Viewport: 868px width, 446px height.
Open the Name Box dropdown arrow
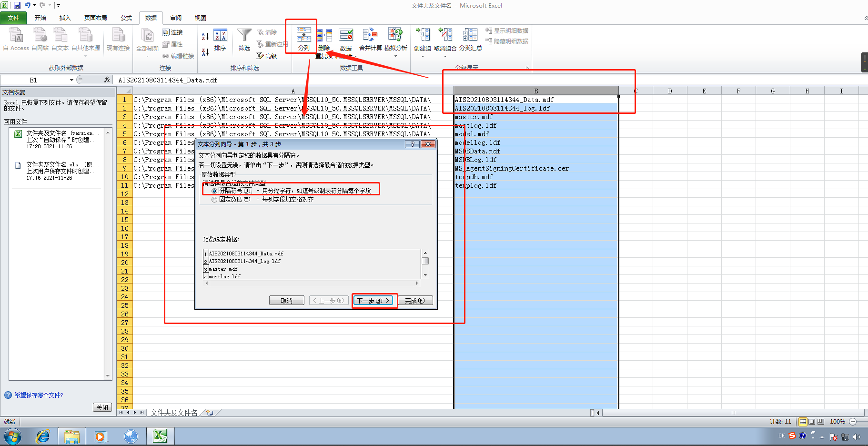71,80
